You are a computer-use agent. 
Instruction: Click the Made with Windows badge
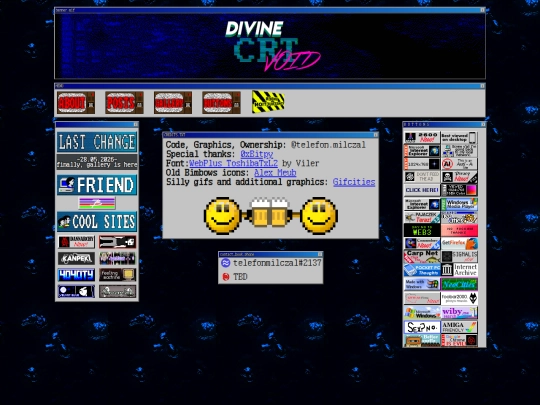click(422, 284)
